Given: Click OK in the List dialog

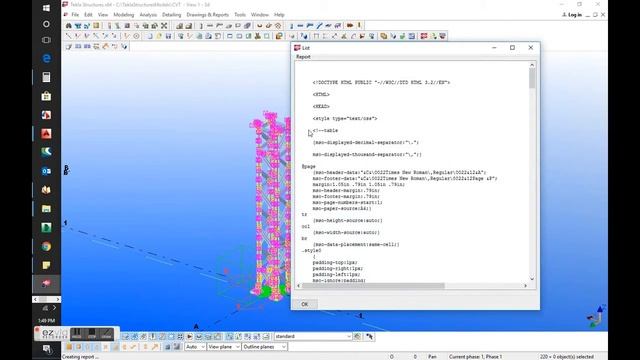Looking at the screenshot, I should coord(304,304).
